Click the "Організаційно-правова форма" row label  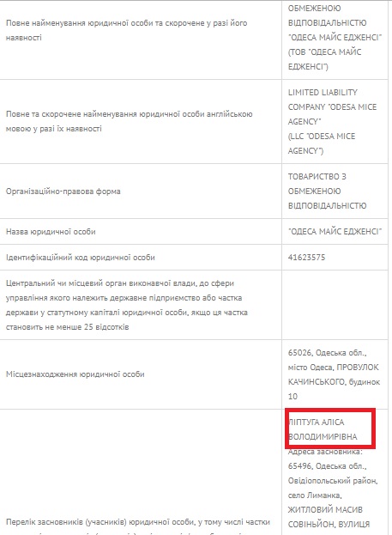pyautogui.click(x=63, y=192)
